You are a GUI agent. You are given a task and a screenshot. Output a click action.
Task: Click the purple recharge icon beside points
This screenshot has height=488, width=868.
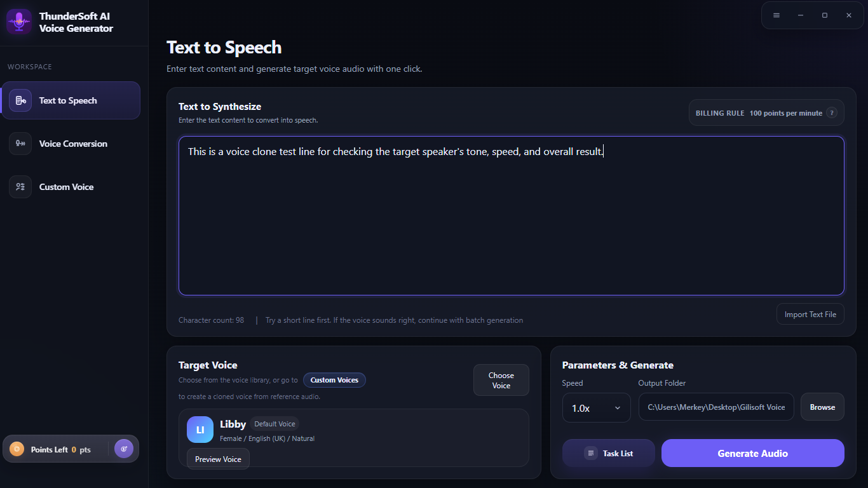124,449
